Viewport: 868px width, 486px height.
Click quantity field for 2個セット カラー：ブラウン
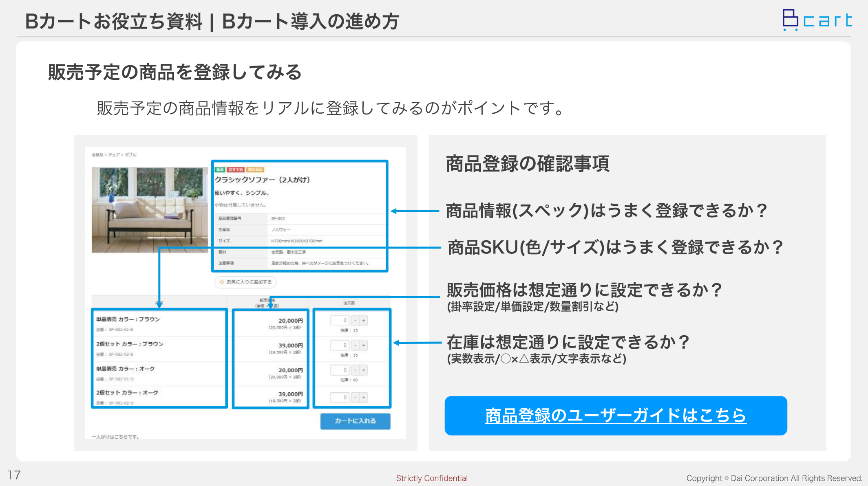340,345
